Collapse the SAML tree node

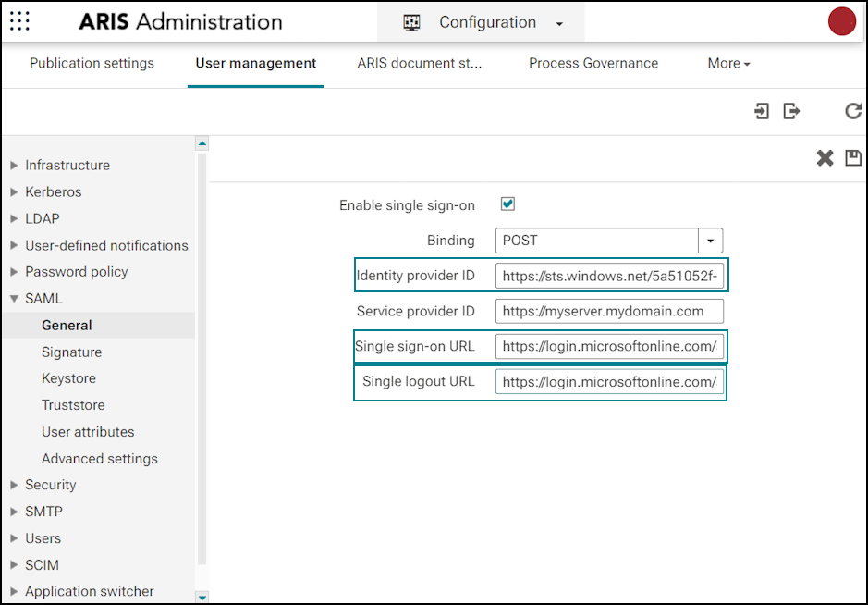15,299
